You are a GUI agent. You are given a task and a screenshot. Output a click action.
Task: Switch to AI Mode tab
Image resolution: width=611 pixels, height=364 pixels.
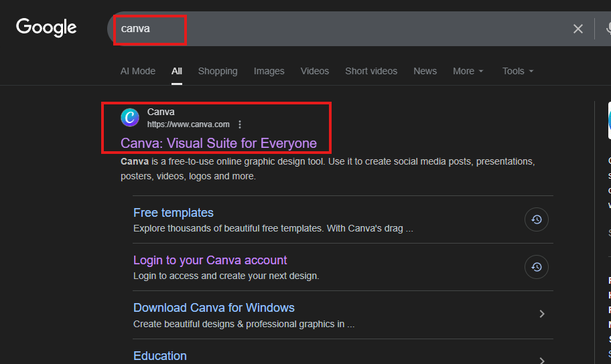click(138, 71)
